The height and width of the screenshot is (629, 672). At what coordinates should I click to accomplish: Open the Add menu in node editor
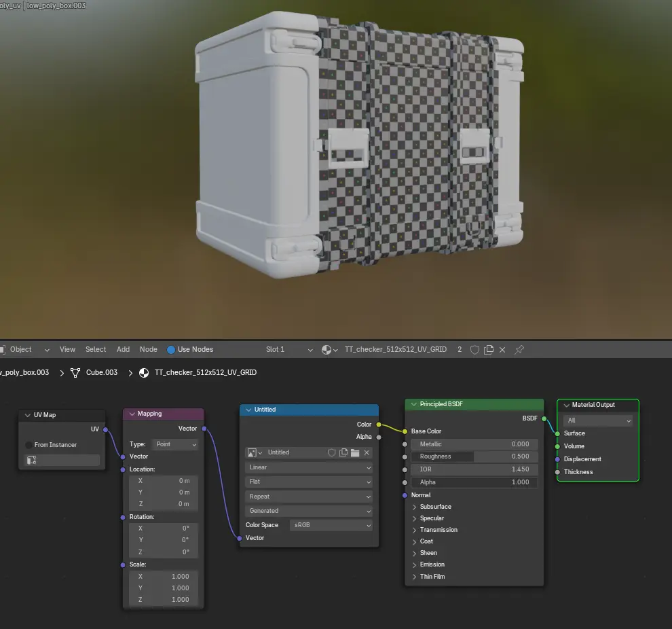coord(123,350)
